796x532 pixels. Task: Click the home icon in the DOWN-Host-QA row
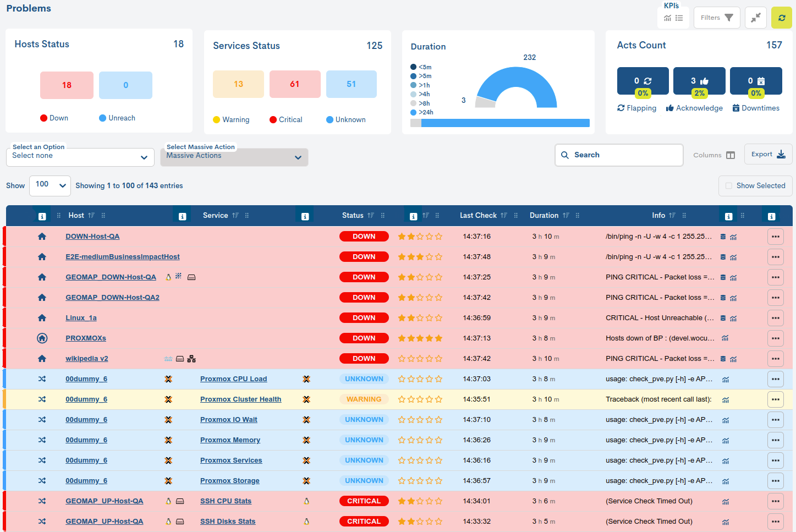(42, 237)
